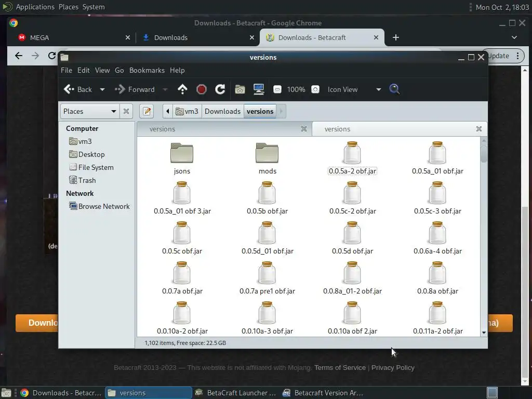532x399 pixels.
Task: Open Back history dropdown arrow
Action: click(x=102, y=89)
